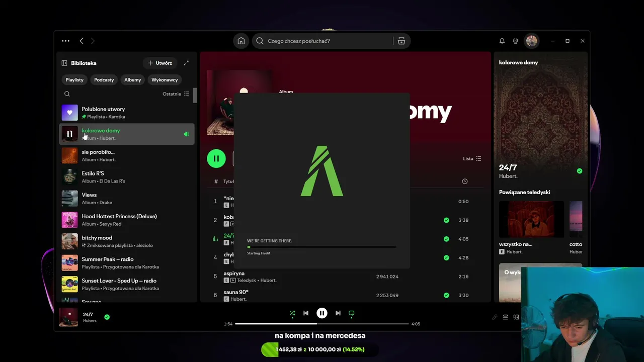
Task: Click the Powiązane teledyski heading
Action: pos(524,192)
